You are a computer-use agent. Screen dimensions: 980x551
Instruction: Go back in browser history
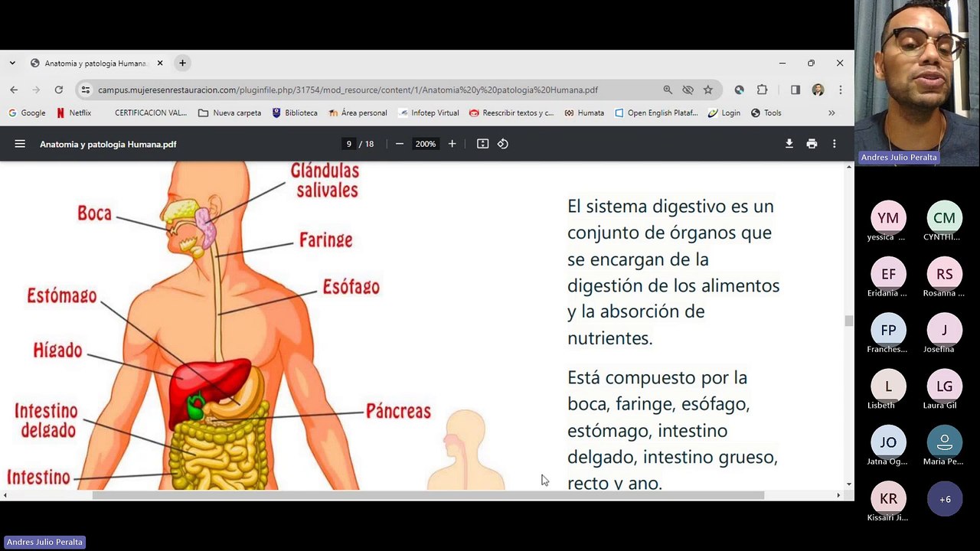pos(14,90)
